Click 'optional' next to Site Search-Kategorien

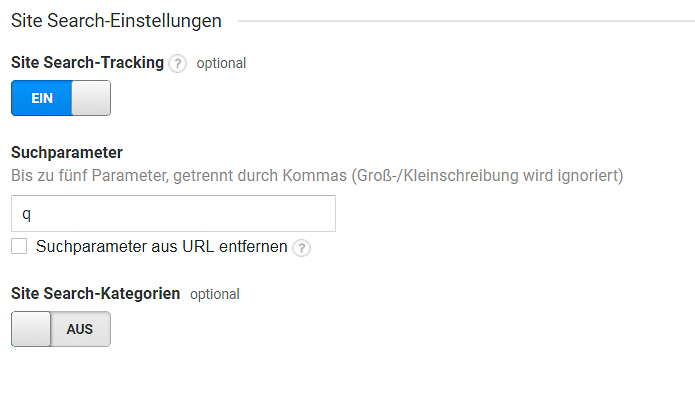(215, 294)
